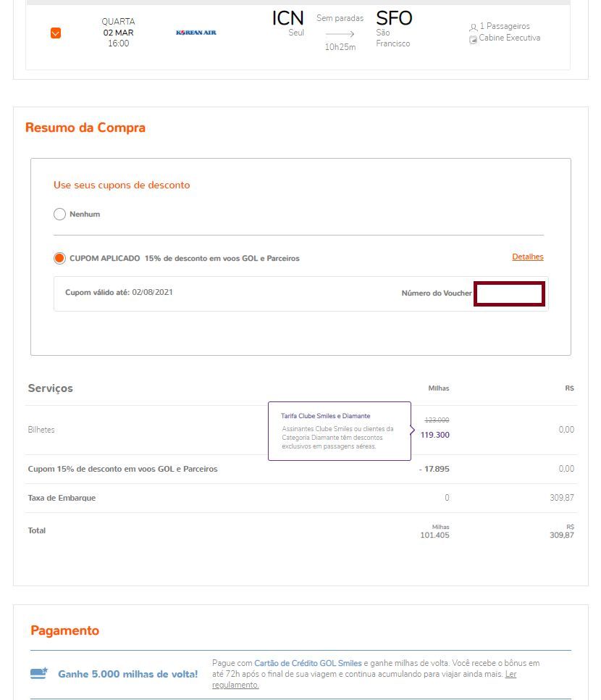Open the Cartão de Crédito GOL Smiles link
Viewport: 601px width, 700px height.
(308, 663)
